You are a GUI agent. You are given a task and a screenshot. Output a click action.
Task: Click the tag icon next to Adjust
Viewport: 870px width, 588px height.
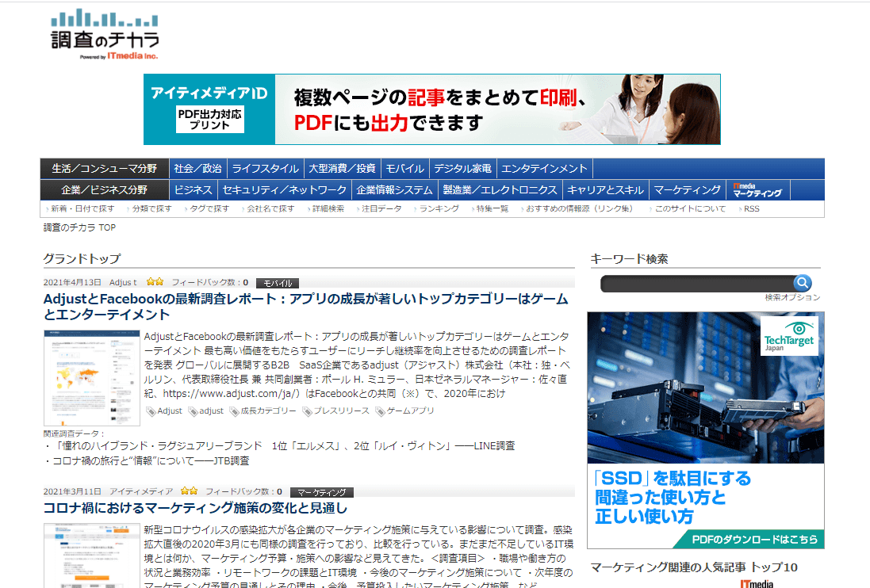tap(151, 411)
